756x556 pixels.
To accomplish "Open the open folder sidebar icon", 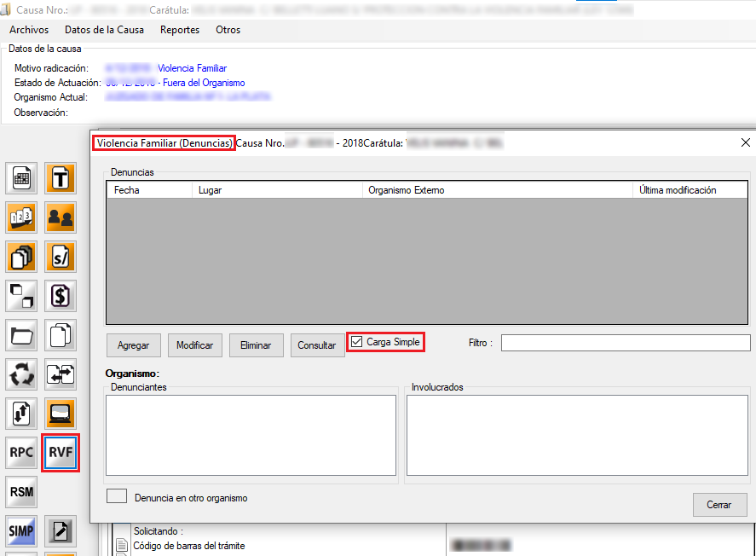I will (21, 335).
